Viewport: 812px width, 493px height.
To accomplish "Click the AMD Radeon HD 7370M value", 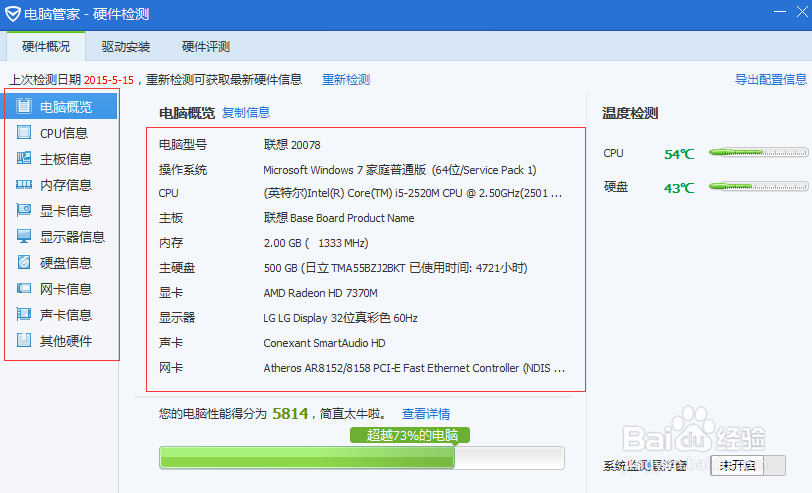I will coord(321,293).
